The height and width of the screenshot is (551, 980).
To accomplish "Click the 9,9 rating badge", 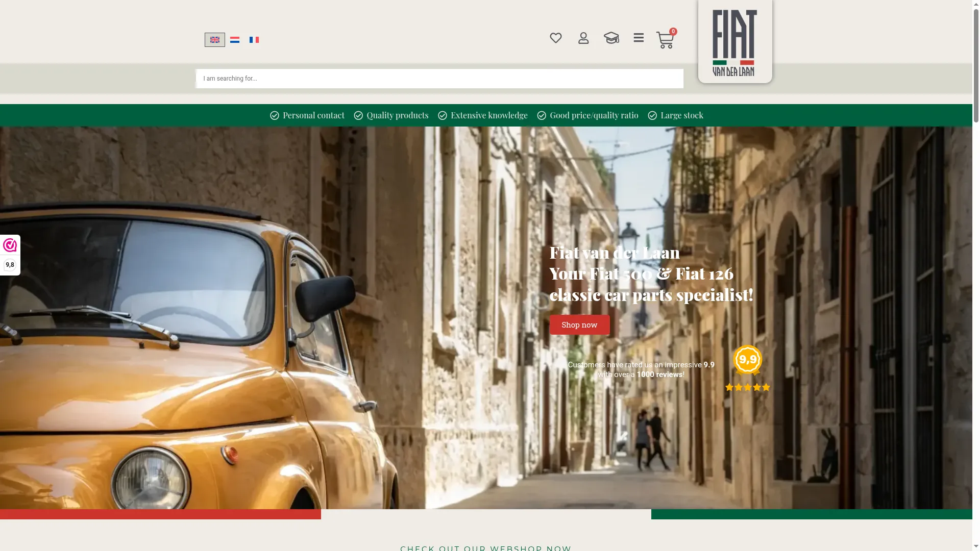I will [748, 360].
